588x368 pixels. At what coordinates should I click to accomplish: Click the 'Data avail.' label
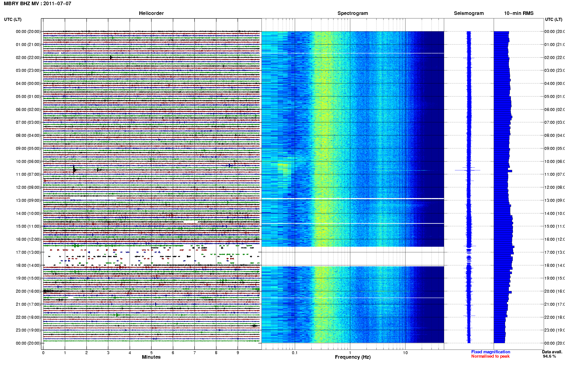pyautogui.click(x=552, y=352)
